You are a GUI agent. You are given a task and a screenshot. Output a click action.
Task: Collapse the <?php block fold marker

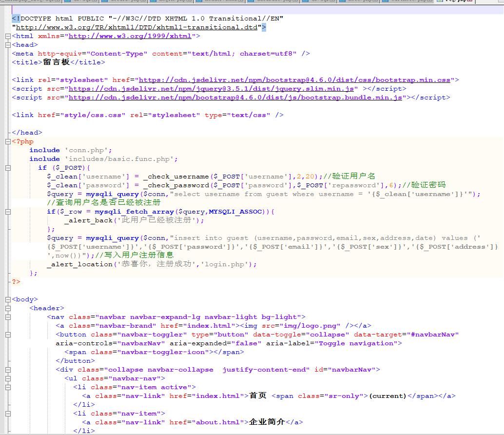8,141
